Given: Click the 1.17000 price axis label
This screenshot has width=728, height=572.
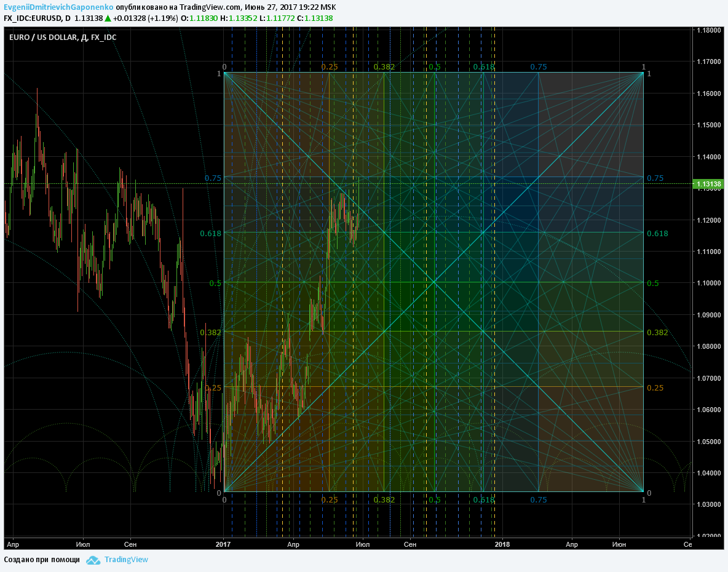Looking at the screenshot, I should tap(708, 62).
